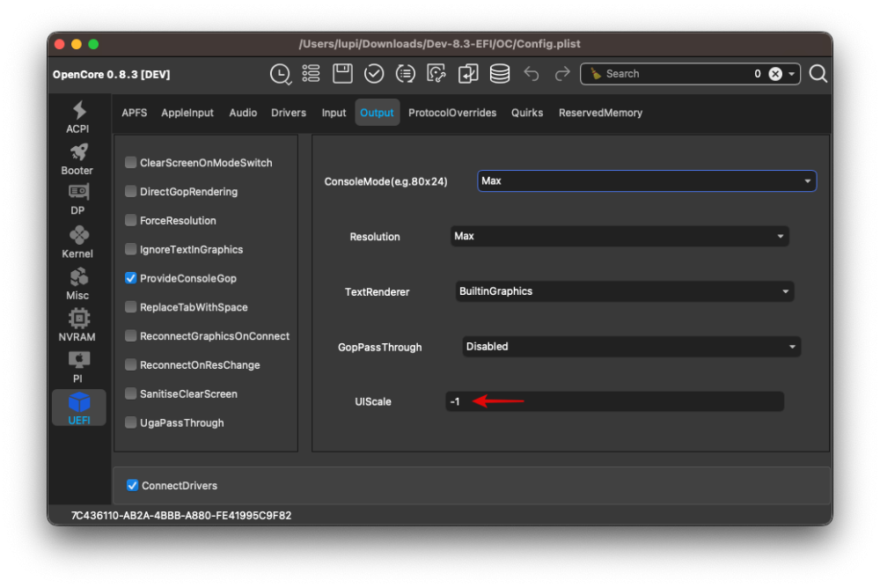880x588 pixels.
Task: Enable ForceResolution checkbox
Action: click(x=130, y=220)
